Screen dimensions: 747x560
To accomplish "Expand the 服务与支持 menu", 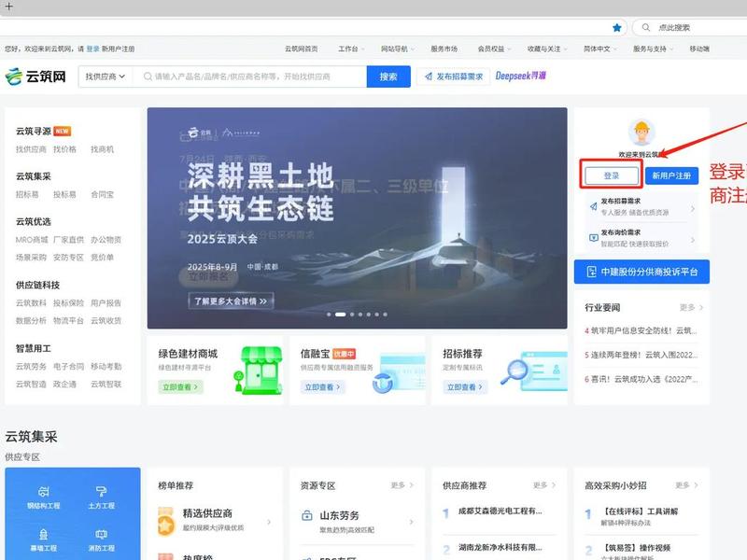I will [x=653, y=49].
